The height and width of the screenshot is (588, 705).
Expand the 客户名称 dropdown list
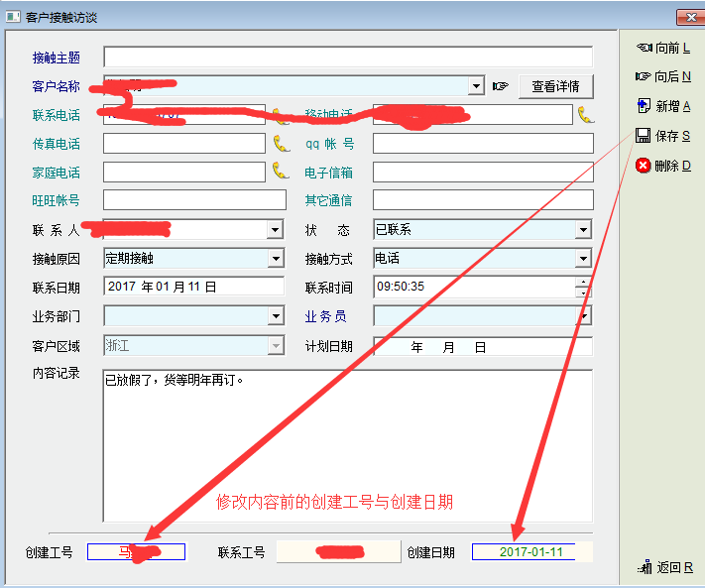476,86
